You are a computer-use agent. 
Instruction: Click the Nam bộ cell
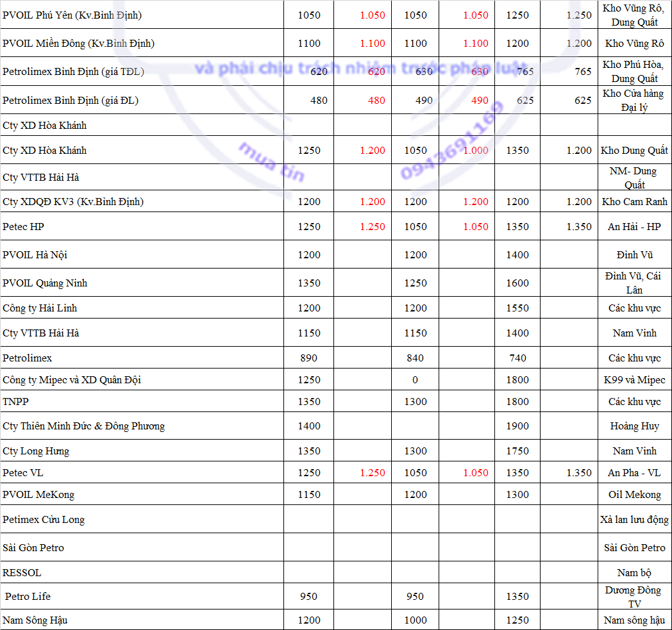(x=634, y=572)
